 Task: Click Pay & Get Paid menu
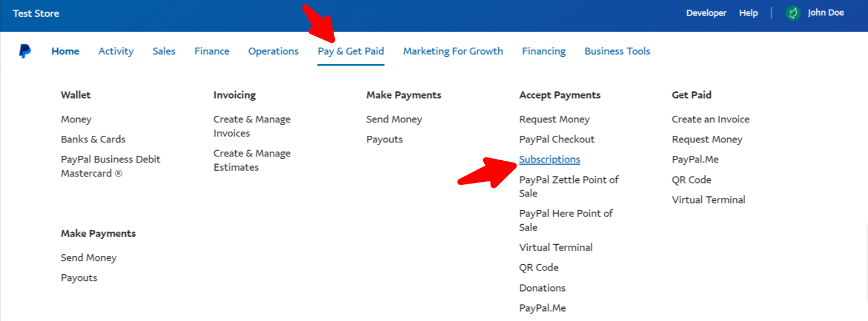351,51
